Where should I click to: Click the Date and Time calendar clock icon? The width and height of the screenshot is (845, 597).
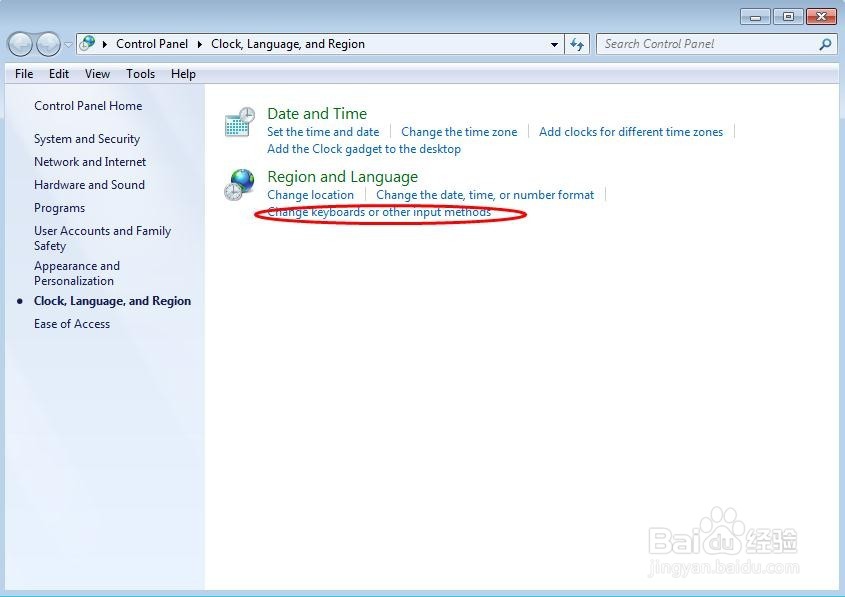(240, 122)
